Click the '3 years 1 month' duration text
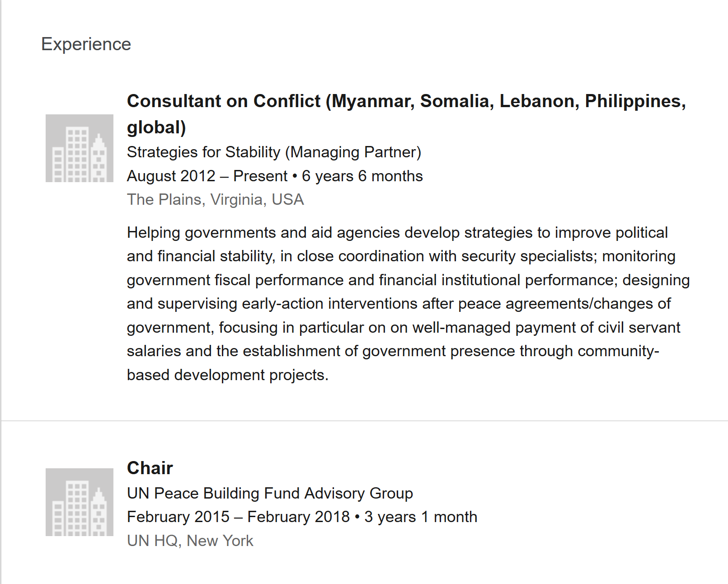This screenshot has height=584, width=728. pos(421,517)
